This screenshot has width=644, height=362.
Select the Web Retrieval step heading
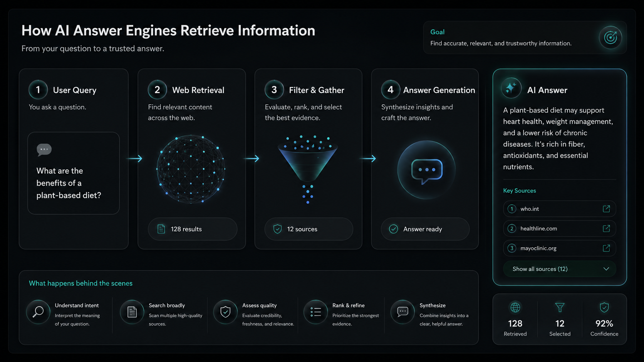click(198, 90)
